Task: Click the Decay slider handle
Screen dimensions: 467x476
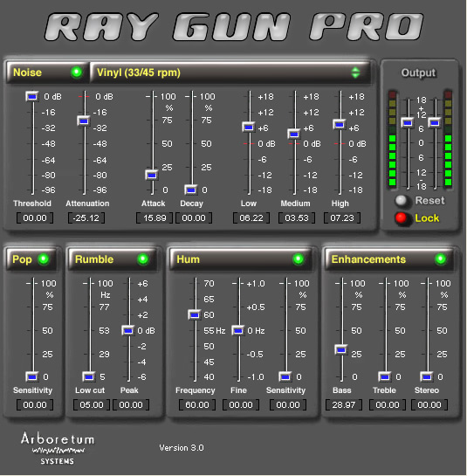Action: (191, 190)
